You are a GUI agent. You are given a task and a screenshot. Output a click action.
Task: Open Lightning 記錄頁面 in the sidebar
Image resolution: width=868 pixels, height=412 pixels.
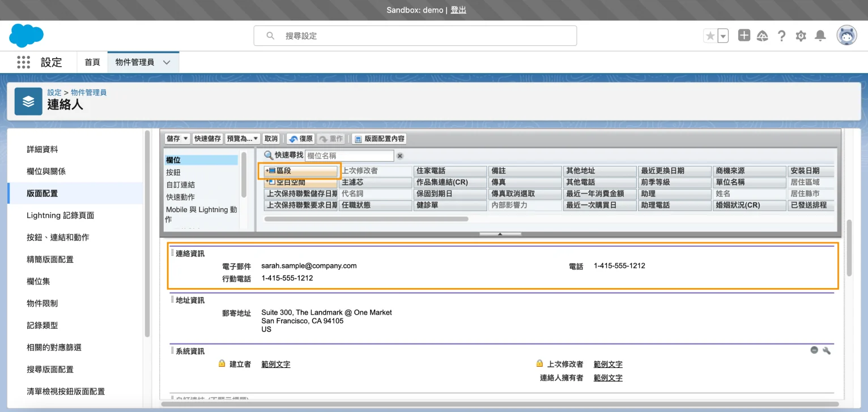tap(60, 215)
